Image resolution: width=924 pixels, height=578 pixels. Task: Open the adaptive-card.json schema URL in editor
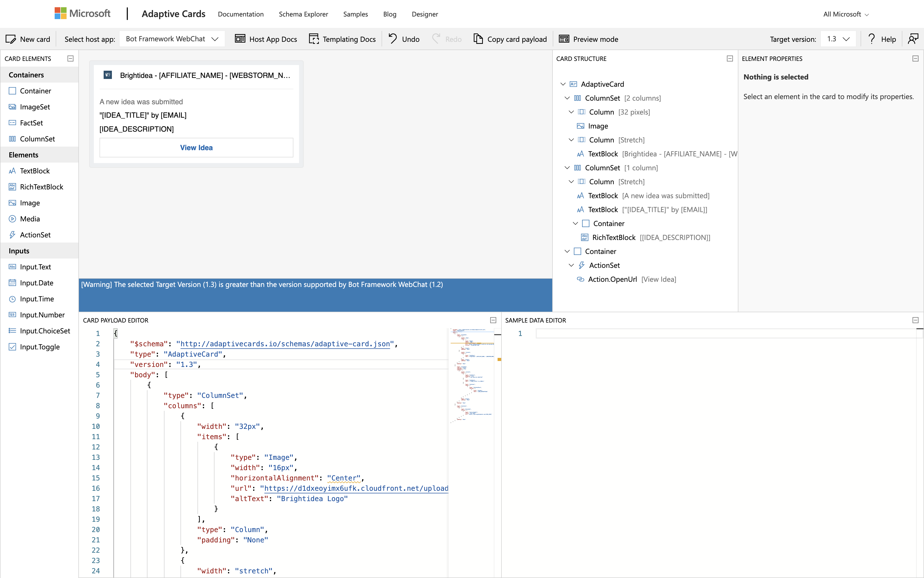285,344
